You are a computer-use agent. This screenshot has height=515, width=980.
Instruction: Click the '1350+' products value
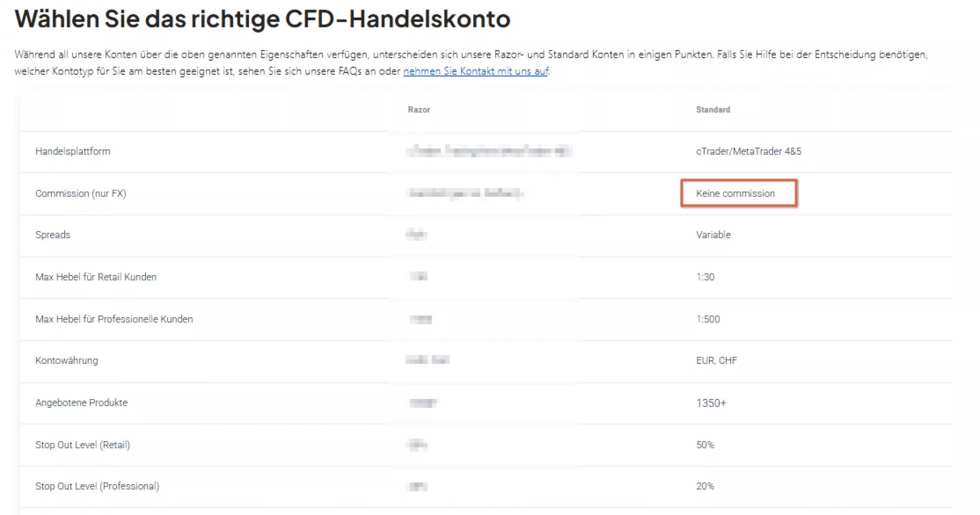[711, 403]
